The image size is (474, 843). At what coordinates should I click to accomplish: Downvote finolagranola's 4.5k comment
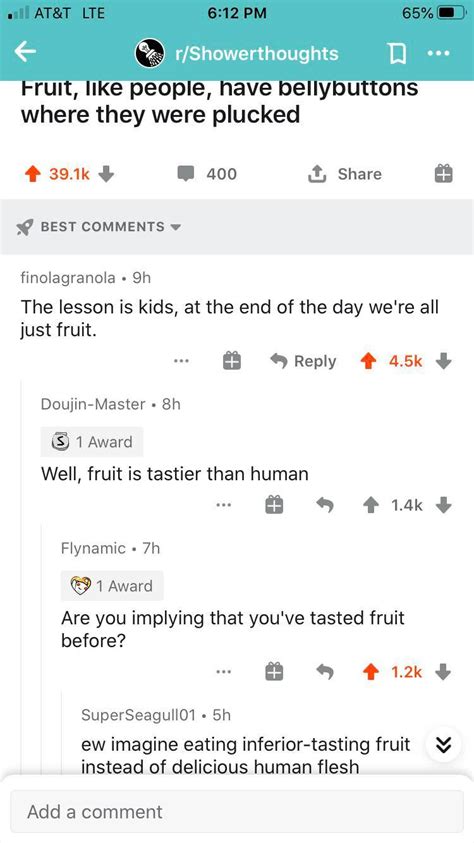click(x=443, y=361)
